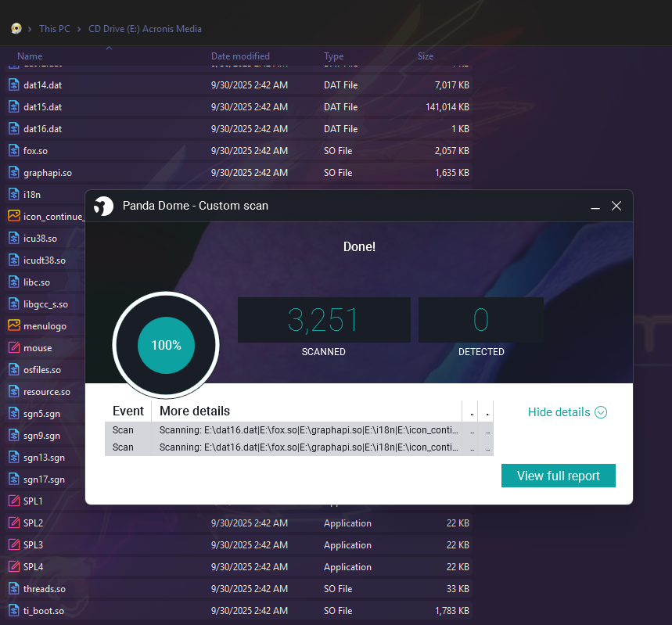Click the ti_boot.so file icon

[14, 610]
